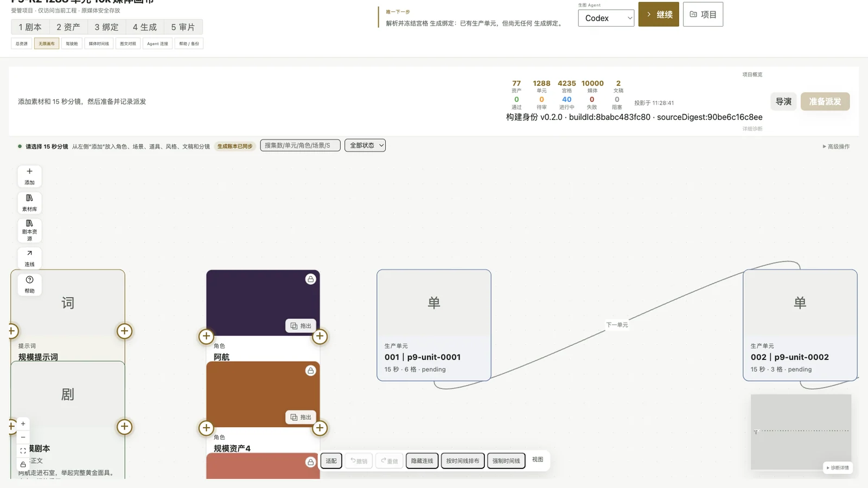The width and height of the screenshot is (868, 488).
Task: Click left plus handle of 阿航 card
Action: (x=206, y=337)
